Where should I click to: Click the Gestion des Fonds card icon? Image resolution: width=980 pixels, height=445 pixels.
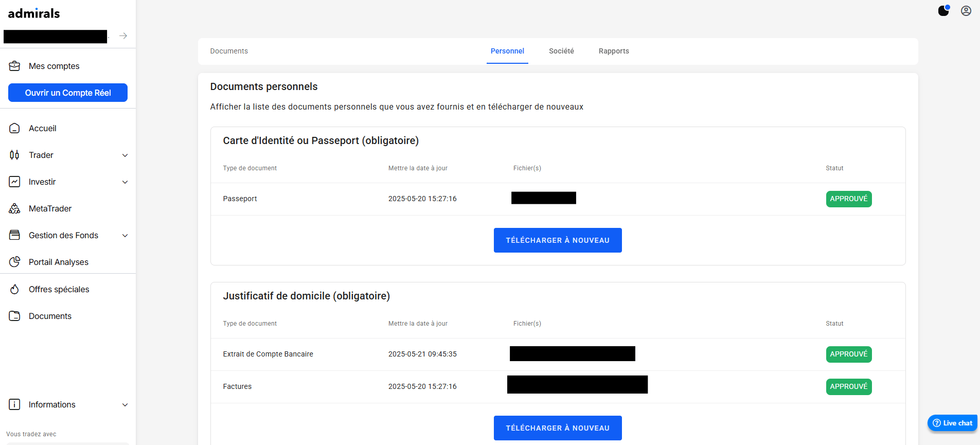(14, 235)
